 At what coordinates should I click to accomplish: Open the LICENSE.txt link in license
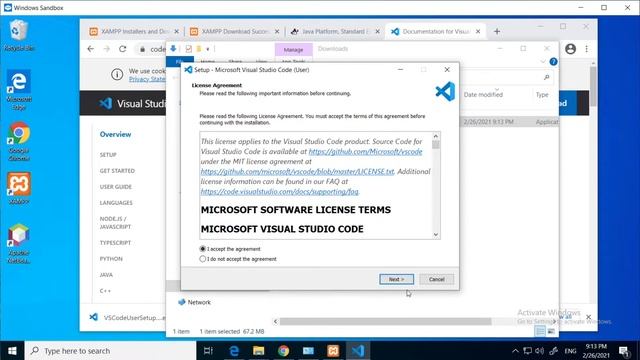tap(297, 171)
